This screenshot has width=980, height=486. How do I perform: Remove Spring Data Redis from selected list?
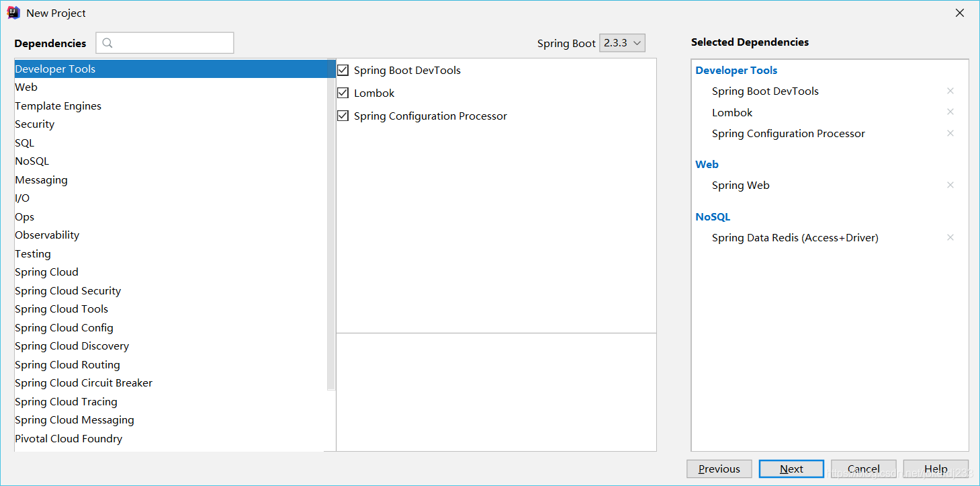(950, 237)
